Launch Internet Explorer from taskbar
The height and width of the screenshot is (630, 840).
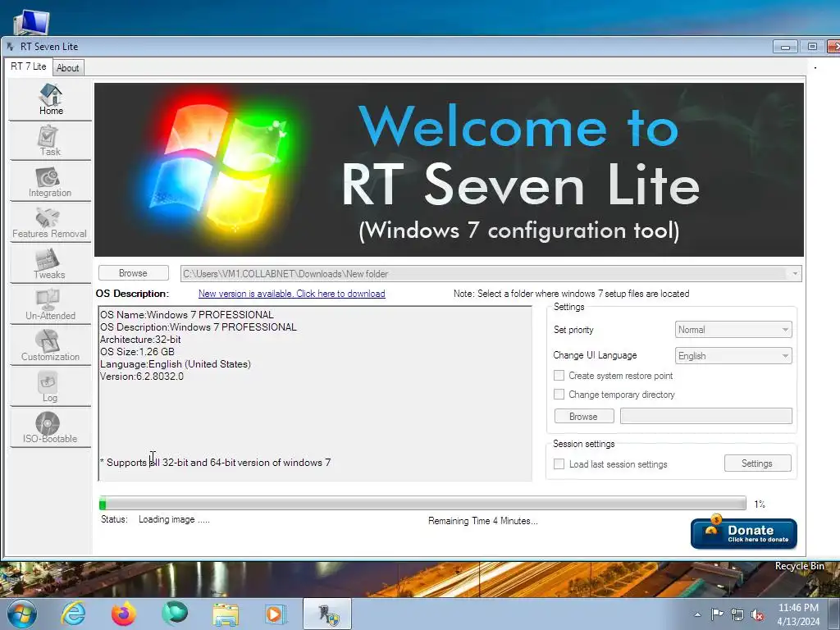click(x=73, y=614)
